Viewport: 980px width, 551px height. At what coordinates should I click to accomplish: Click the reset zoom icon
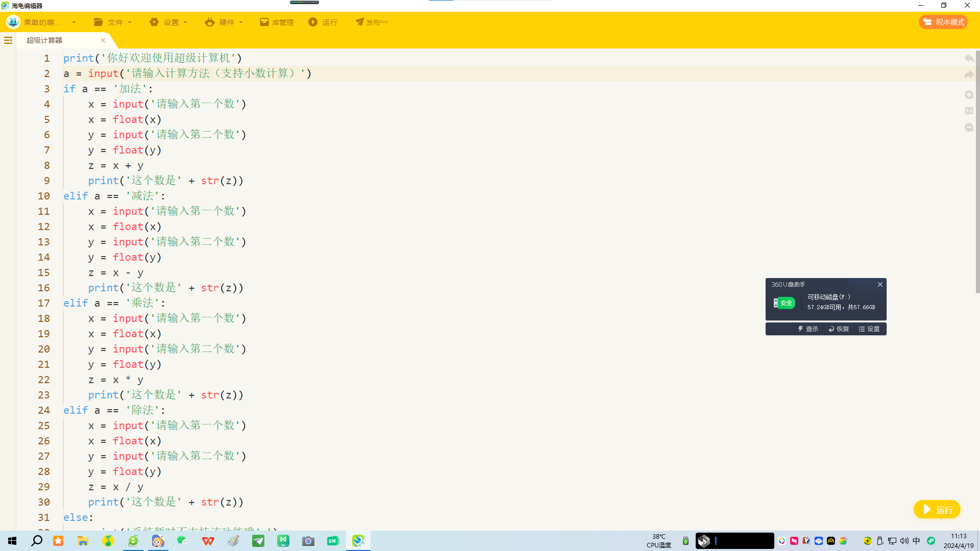click(x=969, y=111)
